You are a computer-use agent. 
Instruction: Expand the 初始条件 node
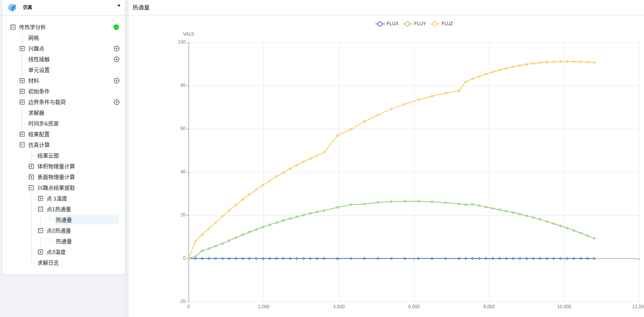pos(22,91)
